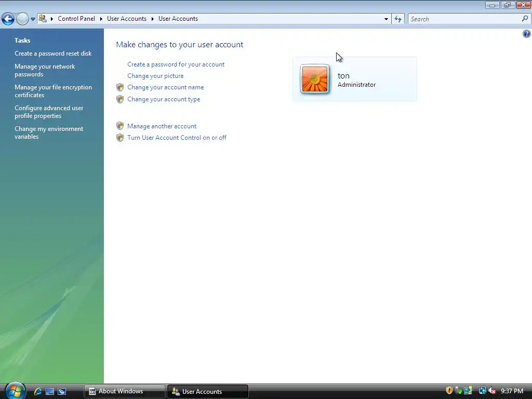Minimize the User Accounts window
Viewport: 532px width, 399px height.
[493, 5]
